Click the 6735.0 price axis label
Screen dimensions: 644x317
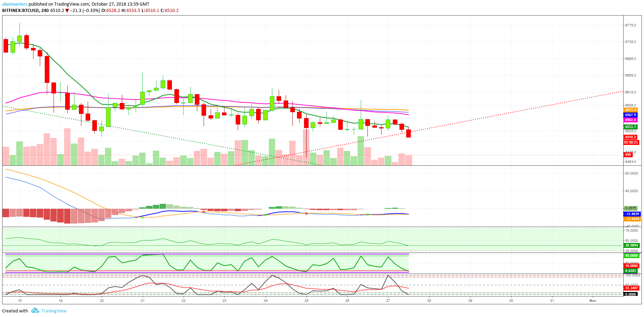point(631,42)
